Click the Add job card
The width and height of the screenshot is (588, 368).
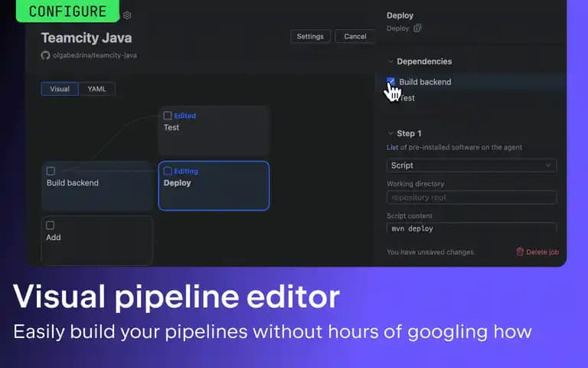(96, 240)
